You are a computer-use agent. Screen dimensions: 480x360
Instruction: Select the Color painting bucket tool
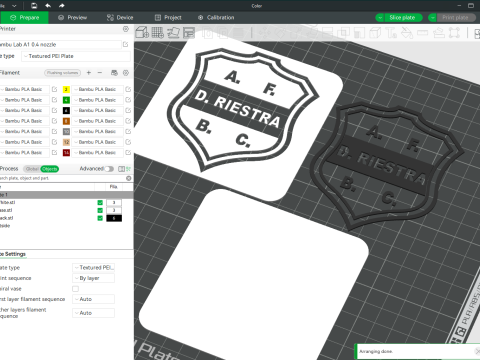pyautogui.click(x=407, y=33)
